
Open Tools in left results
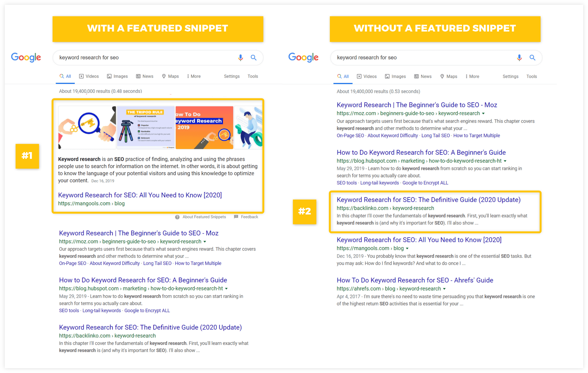[x=253, y=76]
